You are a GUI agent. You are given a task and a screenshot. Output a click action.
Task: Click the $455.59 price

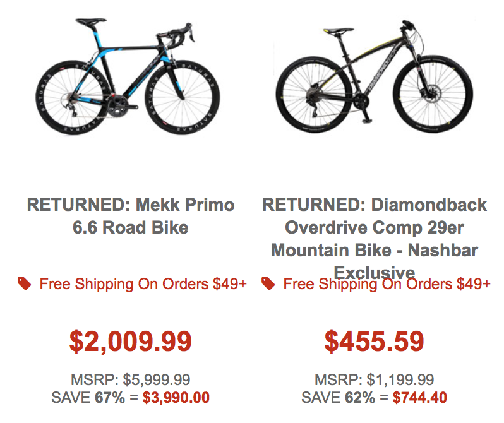[x=374, y=341]
